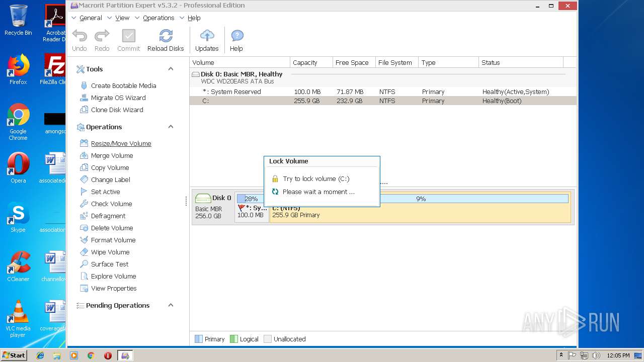Click the volume speaker tray icon
This screenshot has width=644, height=362.
(x=596, y=355)
